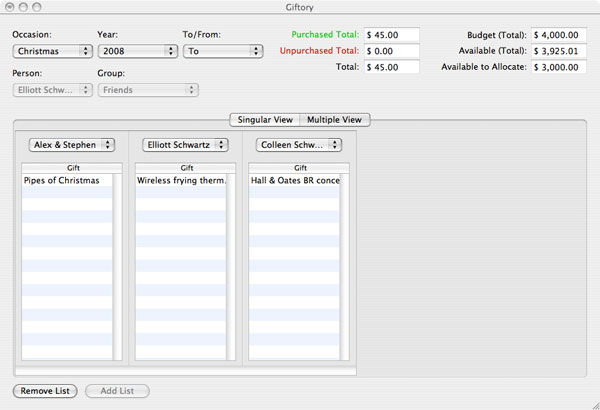Open the Elliott Schwartz list selector

click(x=185, y=145)
